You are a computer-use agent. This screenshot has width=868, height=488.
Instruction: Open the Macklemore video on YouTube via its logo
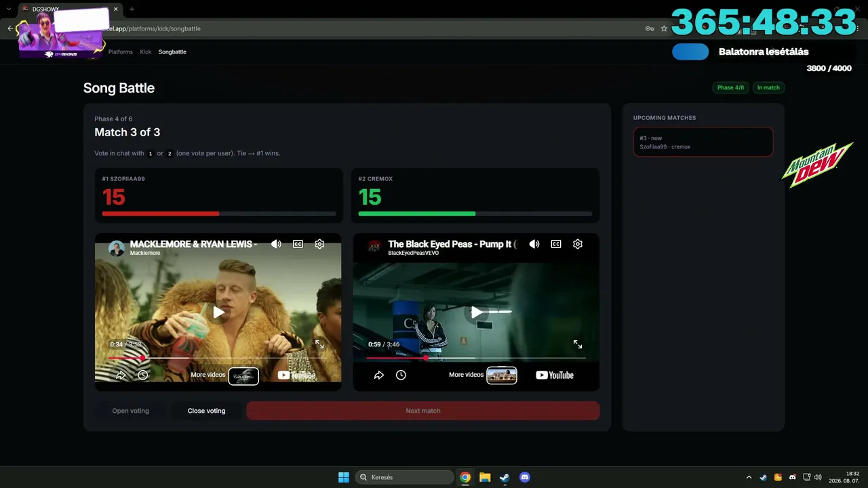pos(296,375)
